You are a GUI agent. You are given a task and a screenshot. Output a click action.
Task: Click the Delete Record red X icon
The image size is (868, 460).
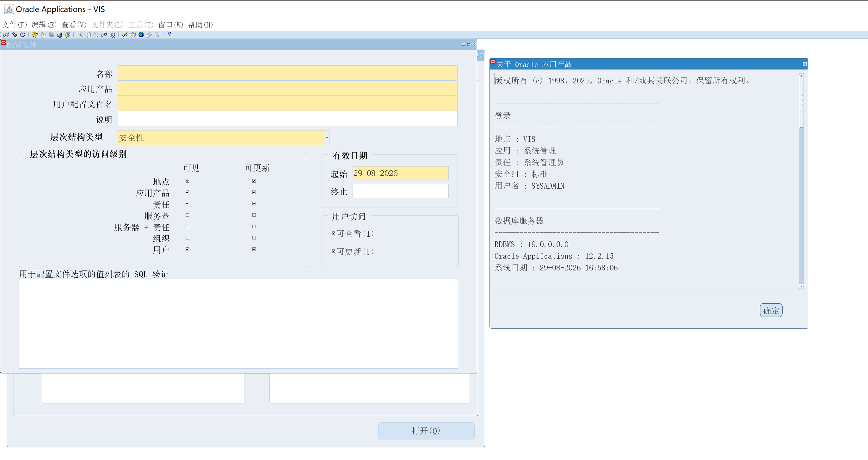pyautogui.click(x=112, y=35)
